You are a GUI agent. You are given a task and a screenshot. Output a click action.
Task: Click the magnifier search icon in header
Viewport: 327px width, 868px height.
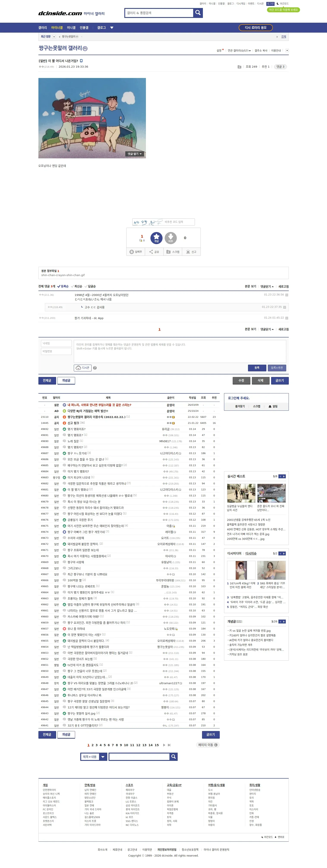click(x=198, y=13)
